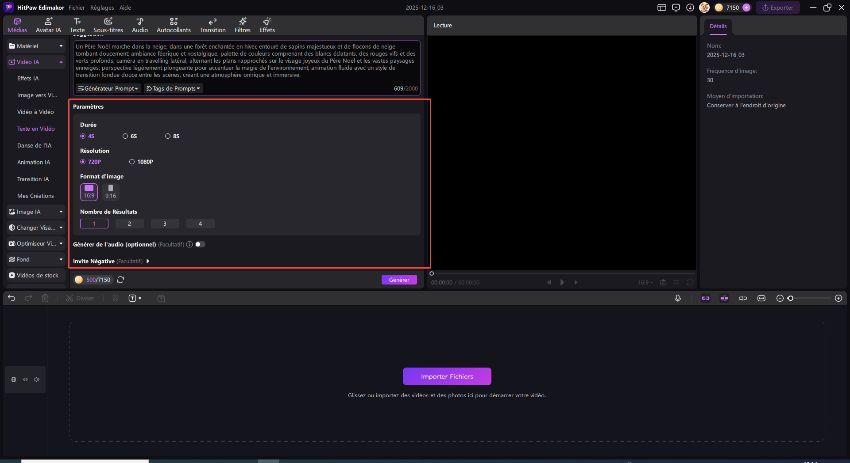Screen dimensions: 850x463
Task: Toggle Générer de l'audio switch
Action: coord(200,243)
